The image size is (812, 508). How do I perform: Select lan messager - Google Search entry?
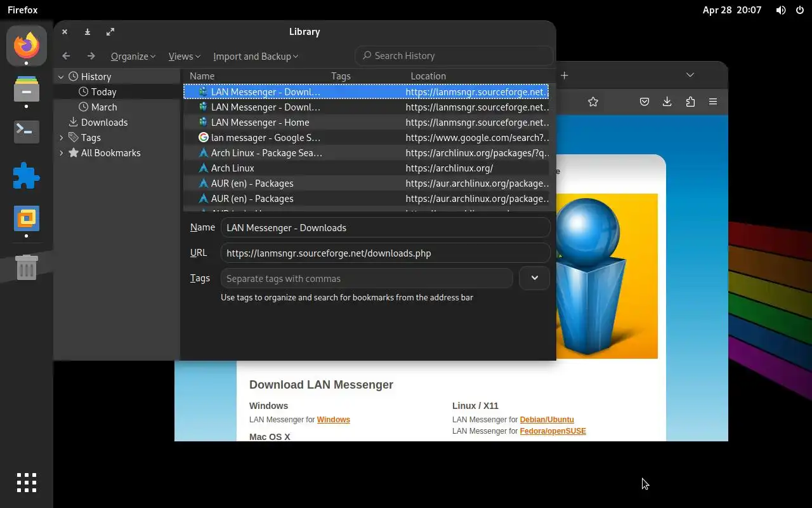click(366, 137)
